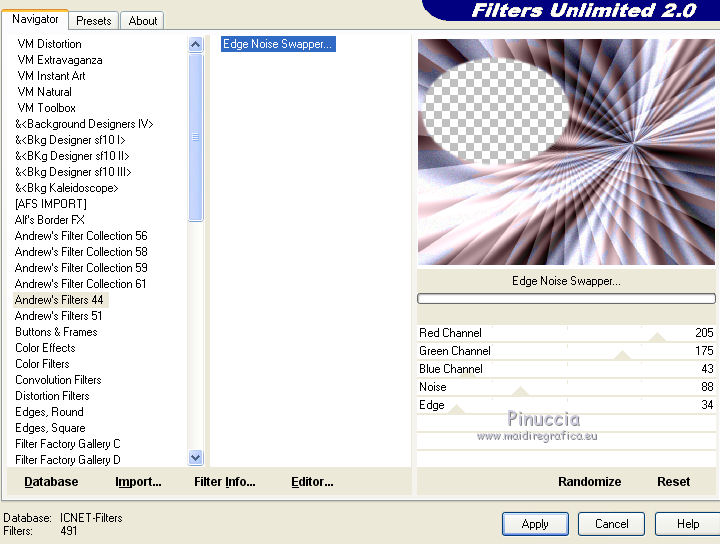Click the filter list scroll down arrow

coord(196,457)
